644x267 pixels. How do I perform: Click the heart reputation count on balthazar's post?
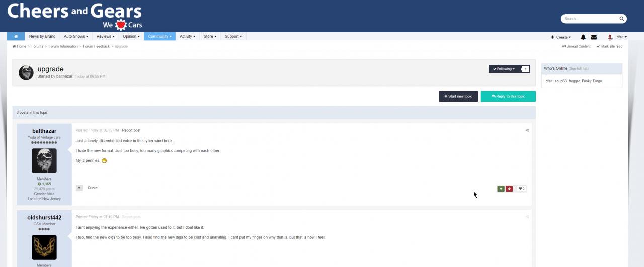coord(522,189)
